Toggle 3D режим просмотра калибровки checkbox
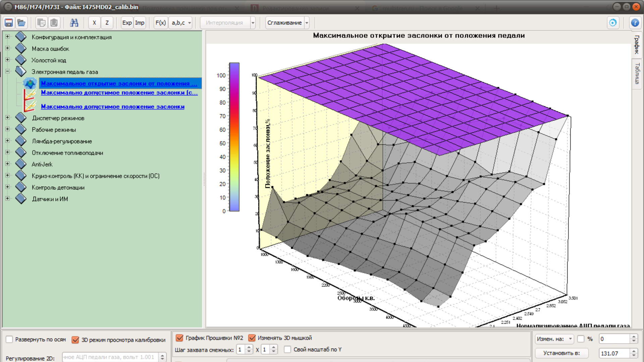 click(x=75, y=340)
